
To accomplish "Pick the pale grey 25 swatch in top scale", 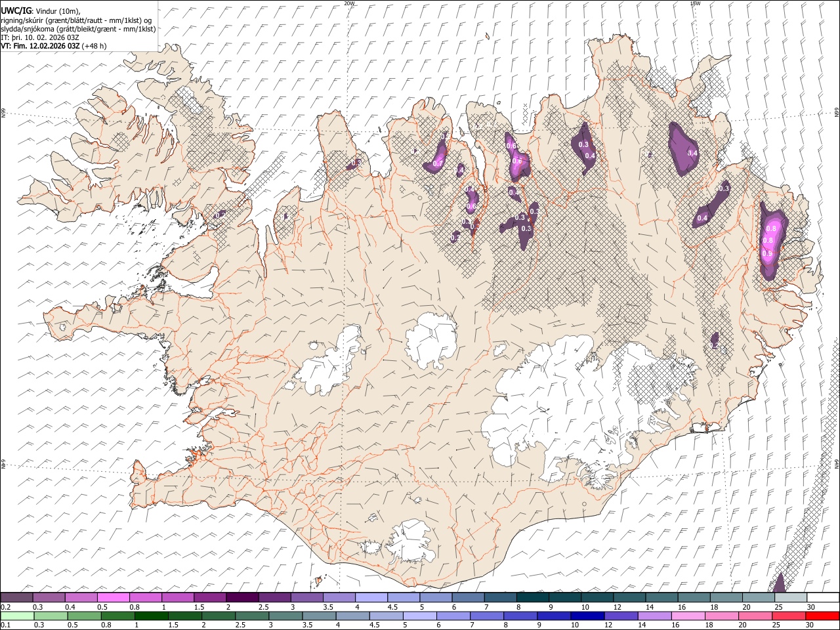I will (x=791, y=597).
